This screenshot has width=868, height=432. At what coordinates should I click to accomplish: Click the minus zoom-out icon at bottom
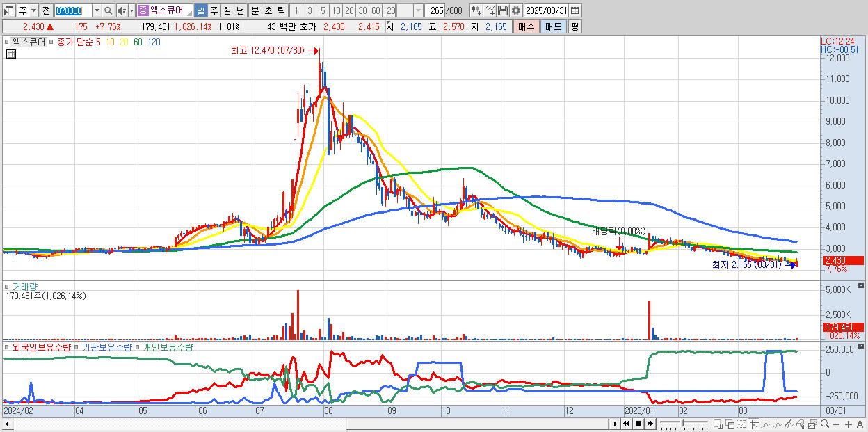(837, 424)
